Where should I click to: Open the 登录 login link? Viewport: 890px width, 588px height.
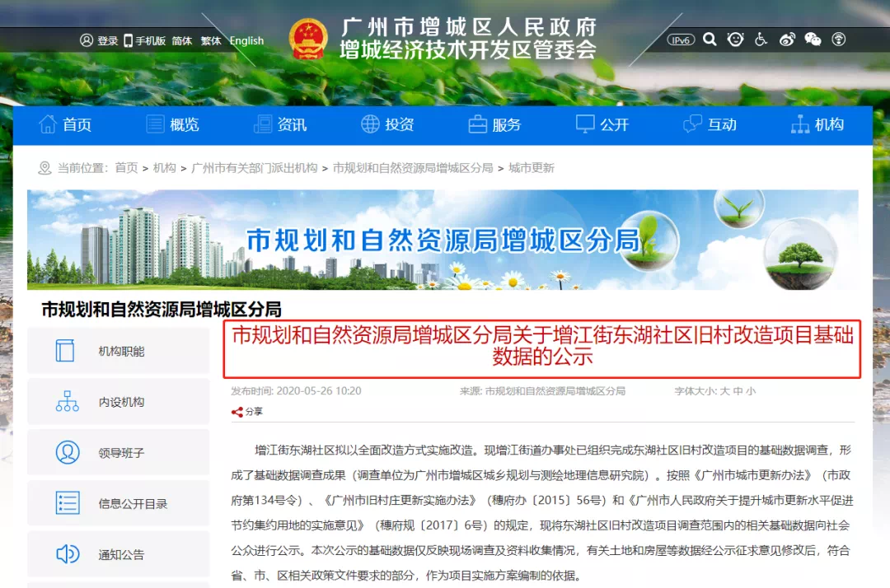click(x=107, y=41)
